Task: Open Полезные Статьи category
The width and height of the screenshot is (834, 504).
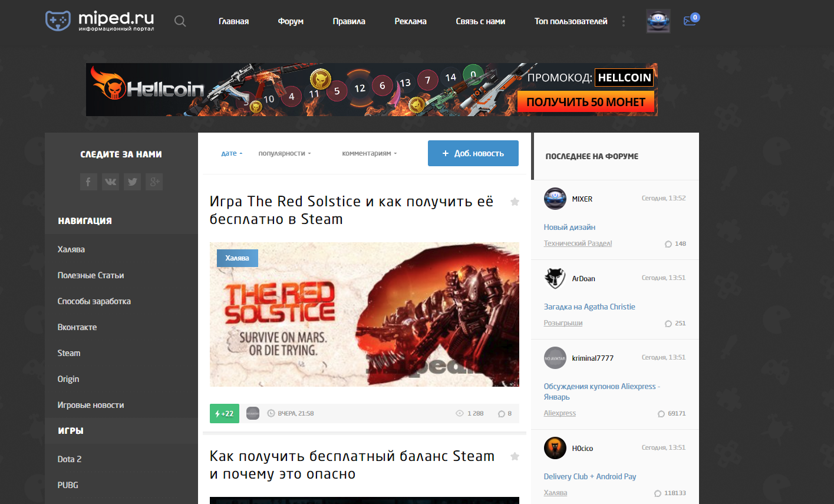Action: (x=91, y=275)
